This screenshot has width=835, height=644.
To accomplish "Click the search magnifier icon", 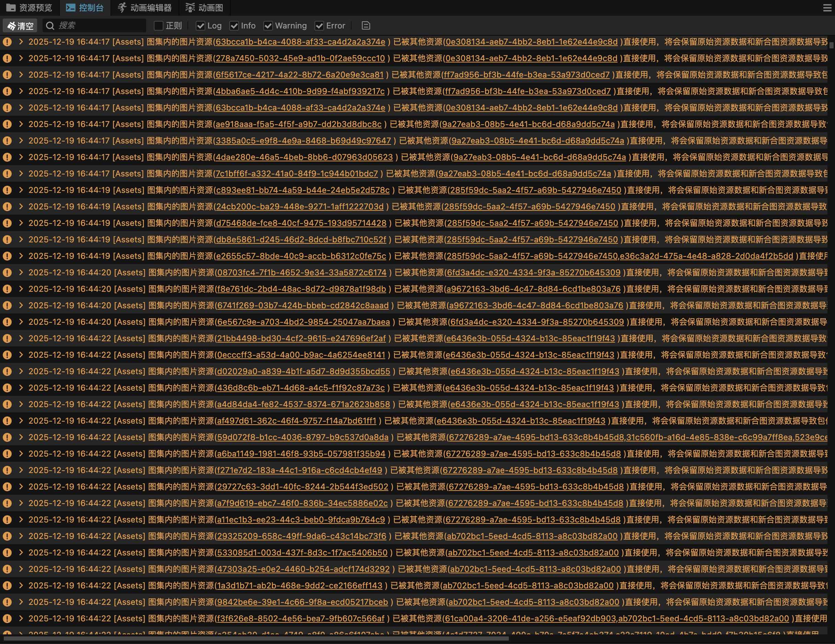I will click(50, 26).
